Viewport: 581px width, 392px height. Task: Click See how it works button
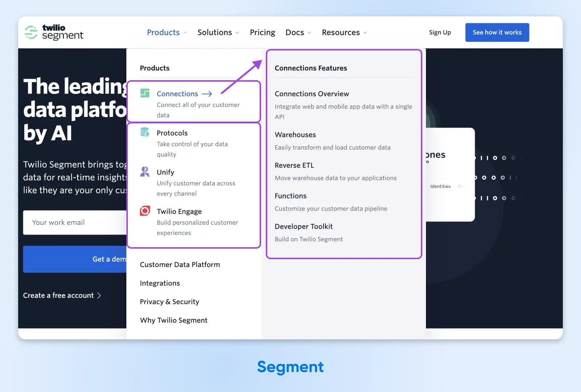point(497,32)
